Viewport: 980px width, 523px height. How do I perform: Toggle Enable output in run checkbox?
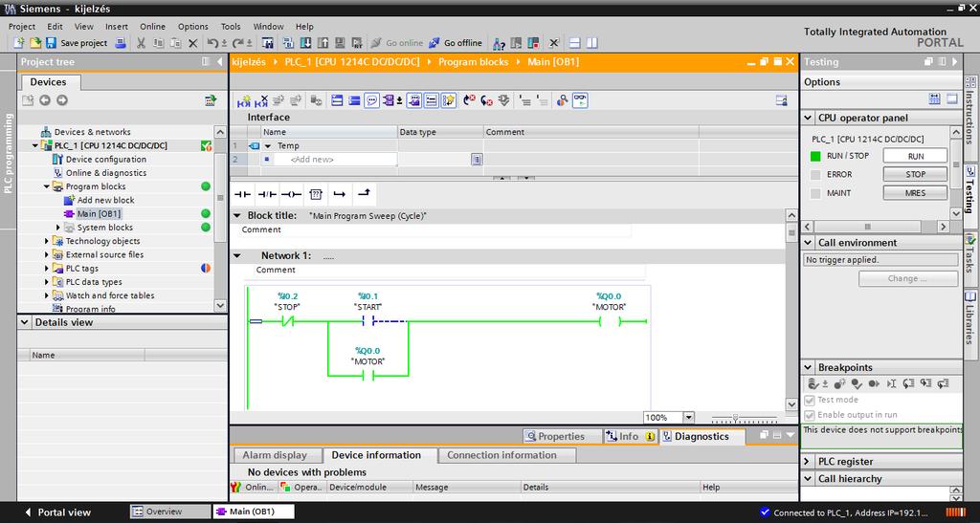click(810, 415)
